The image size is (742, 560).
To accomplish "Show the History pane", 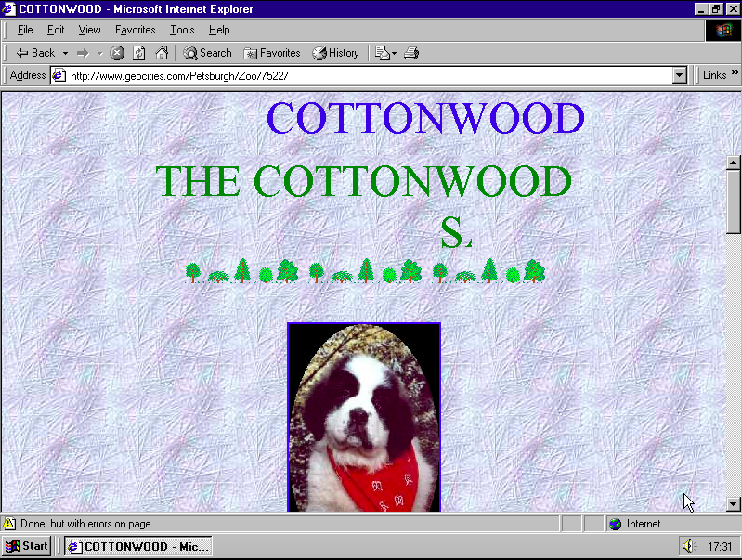I will (x=335, y=53).
